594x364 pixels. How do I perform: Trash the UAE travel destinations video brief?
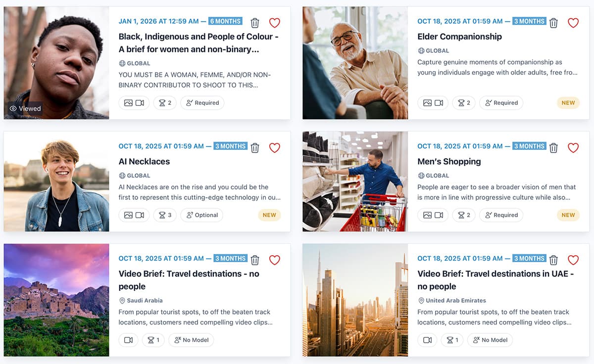(x=554, y=260)
